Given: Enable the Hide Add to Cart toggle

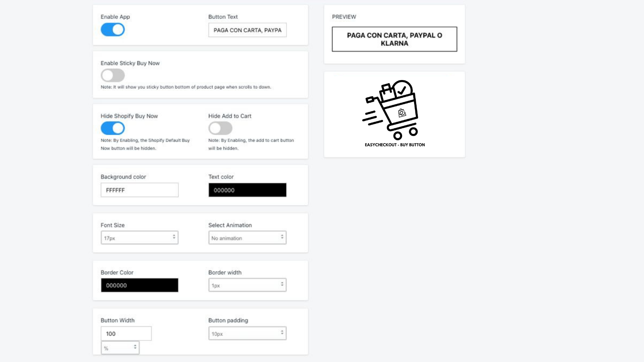Looking at the screenshot, I should click(x=220, y=128).
